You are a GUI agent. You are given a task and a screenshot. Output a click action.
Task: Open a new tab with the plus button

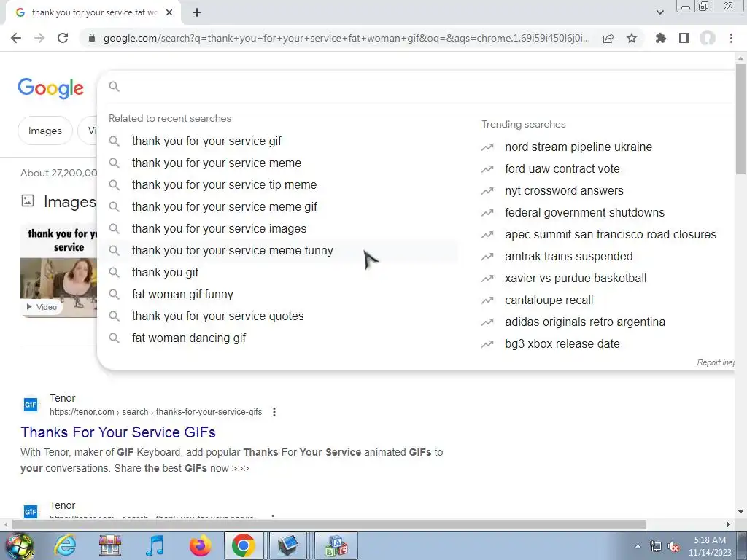click(197, 13)
